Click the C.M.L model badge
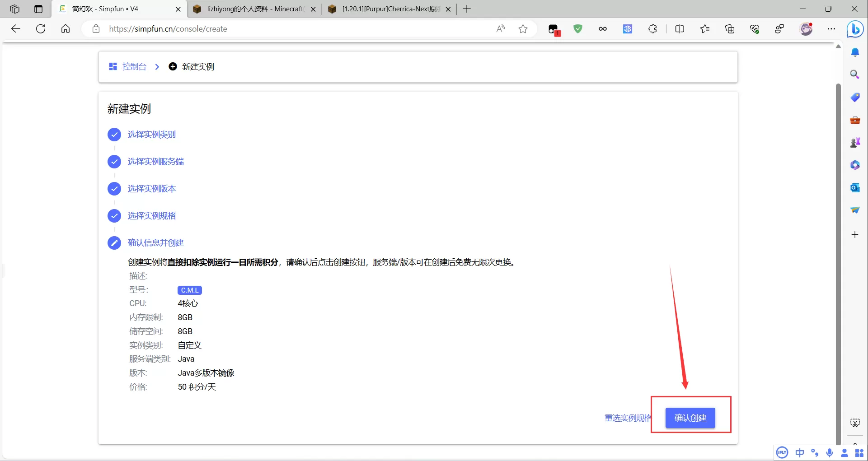The image size is (868, 461). tap(189, 290)
